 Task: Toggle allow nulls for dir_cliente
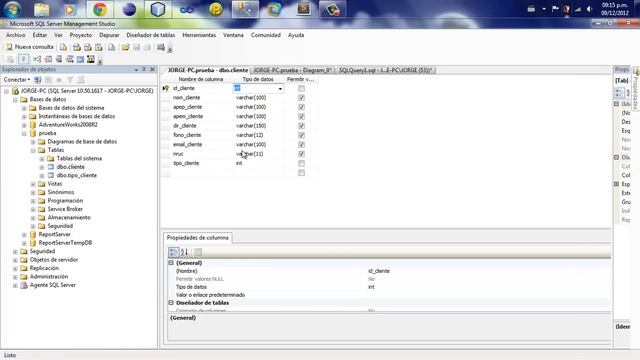301,126
